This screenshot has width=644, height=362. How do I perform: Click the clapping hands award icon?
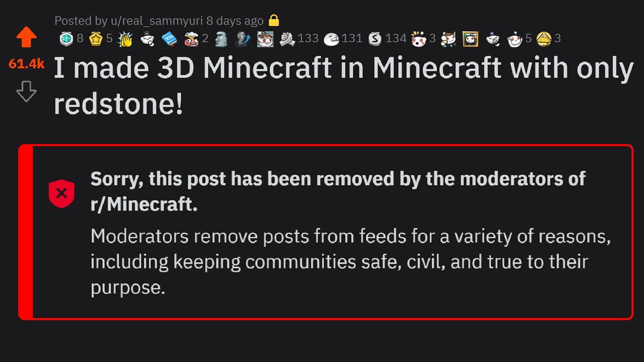125,39
